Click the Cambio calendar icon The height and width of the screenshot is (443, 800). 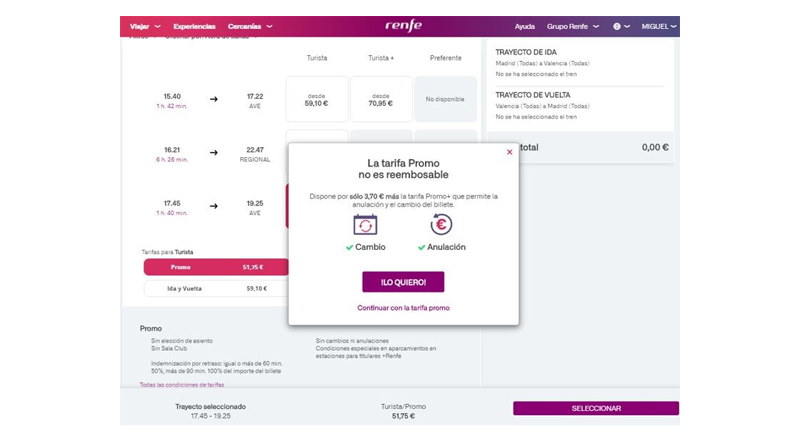coord(365,224)
